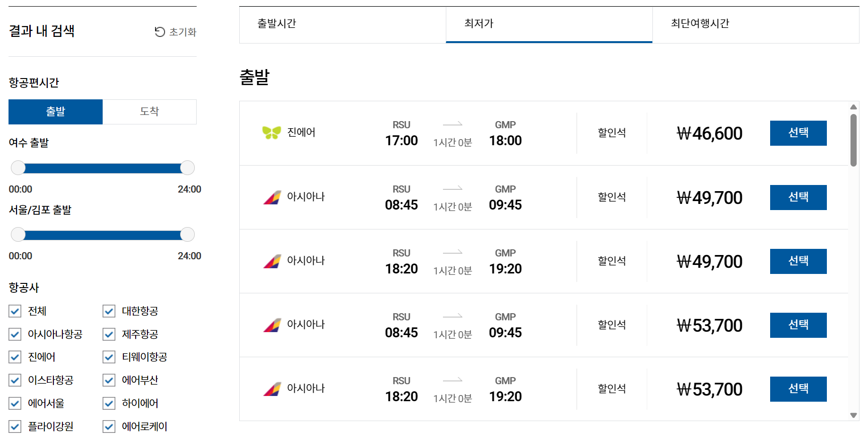This screenshot has width=868, height=440.
Task: Click the 아시아나 logo on the 18:20 flight
Action: (272, 261)
